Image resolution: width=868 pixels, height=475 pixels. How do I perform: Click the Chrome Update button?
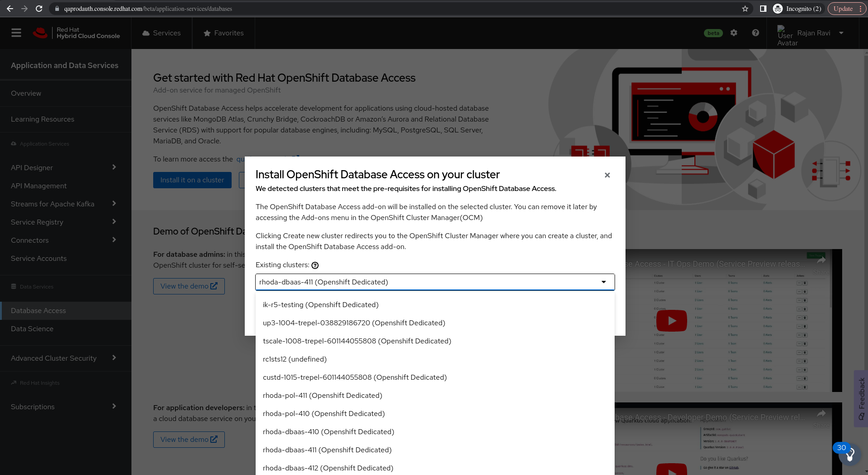(843, 9)
